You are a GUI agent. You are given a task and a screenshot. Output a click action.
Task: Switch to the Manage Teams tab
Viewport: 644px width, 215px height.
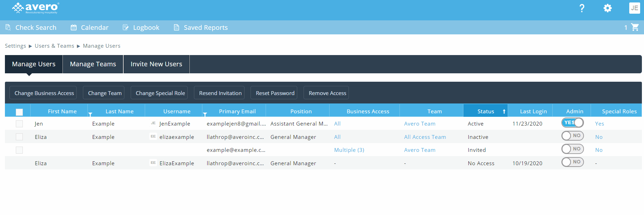[93, 64]
